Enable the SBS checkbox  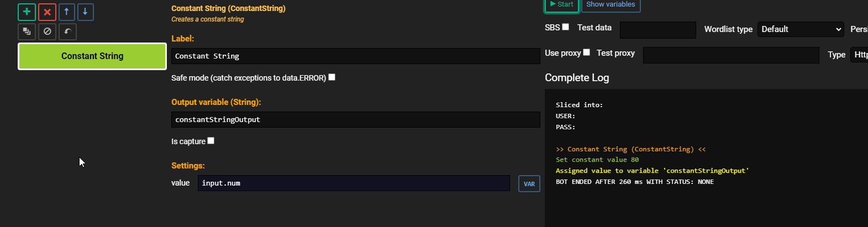pyautogui.click(x=566, y=27)
